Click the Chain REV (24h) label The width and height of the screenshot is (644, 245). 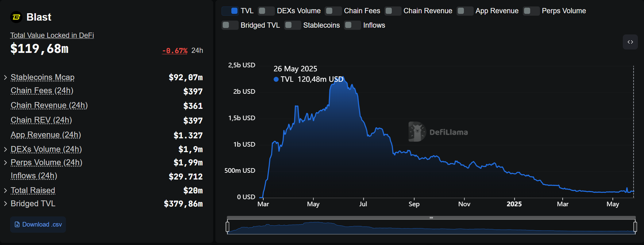(41, 120)
